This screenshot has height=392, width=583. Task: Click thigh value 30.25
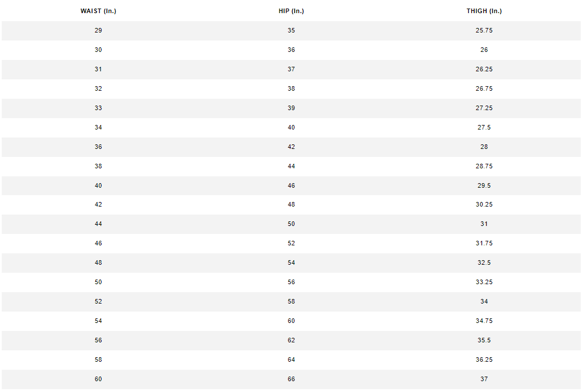coord(484,204)
